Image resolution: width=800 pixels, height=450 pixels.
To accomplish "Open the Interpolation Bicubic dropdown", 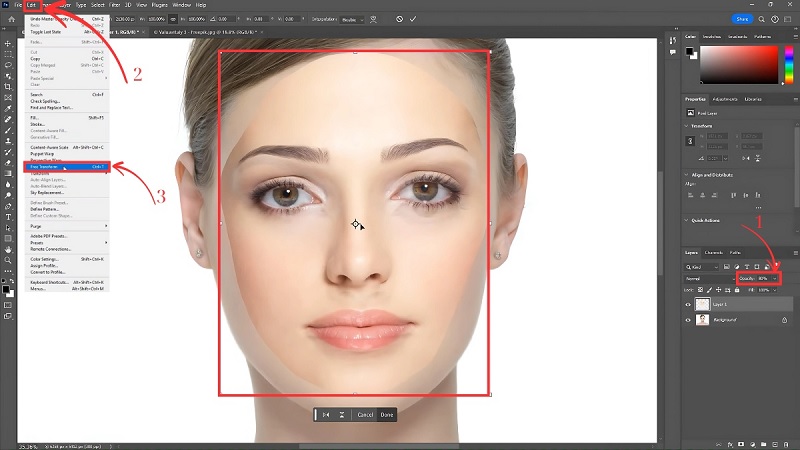I will pos(352,19).
